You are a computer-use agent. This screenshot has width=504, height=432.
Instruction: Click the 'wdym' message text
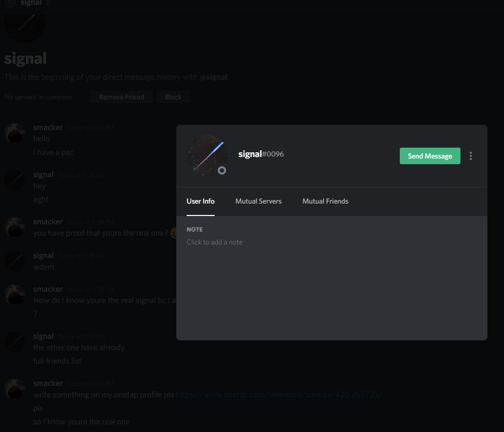coord(44,267)
